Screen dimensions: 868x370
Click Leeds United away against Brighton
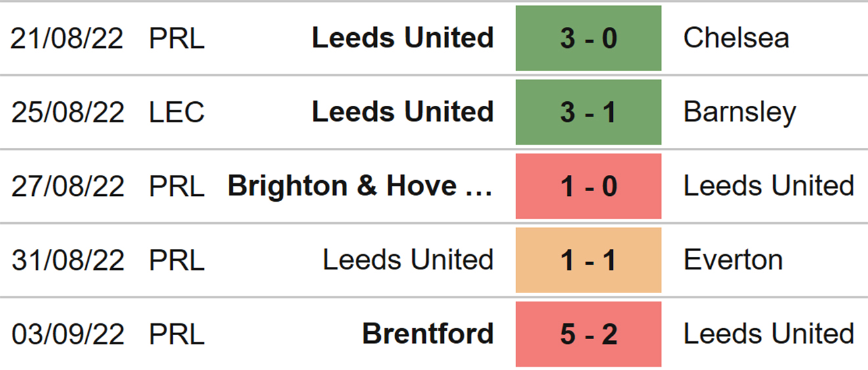[769, 187]
